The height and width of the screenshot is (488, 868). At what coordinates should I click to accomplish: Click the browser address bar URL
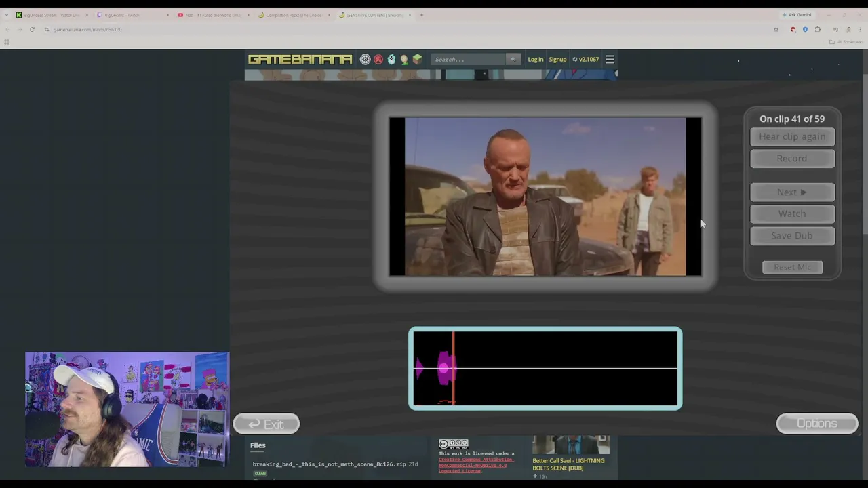point(87,30)
